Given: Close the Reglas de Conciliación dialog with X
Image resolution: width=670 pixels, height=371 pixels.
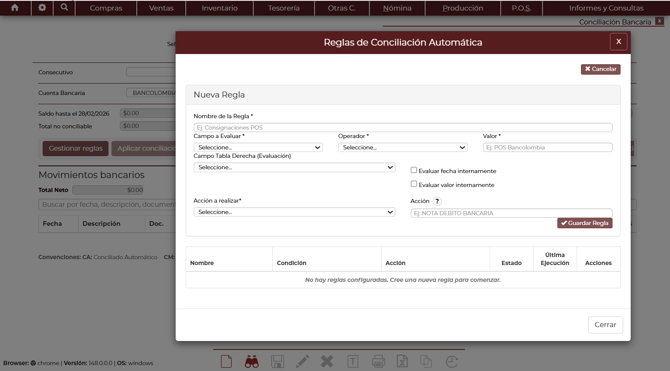Looking at the screenshot, I should [x=618, y=41].
